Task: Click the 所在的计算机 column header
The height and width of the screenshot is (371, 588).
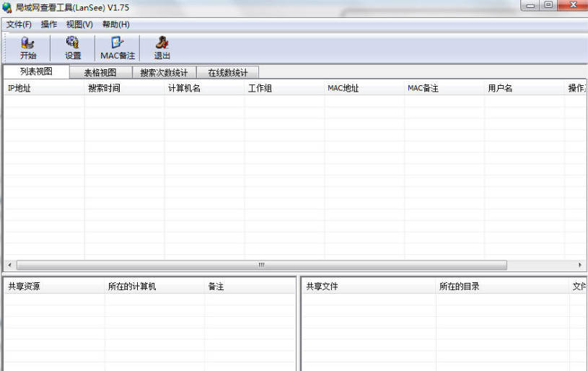Action: tap(154, 287)
